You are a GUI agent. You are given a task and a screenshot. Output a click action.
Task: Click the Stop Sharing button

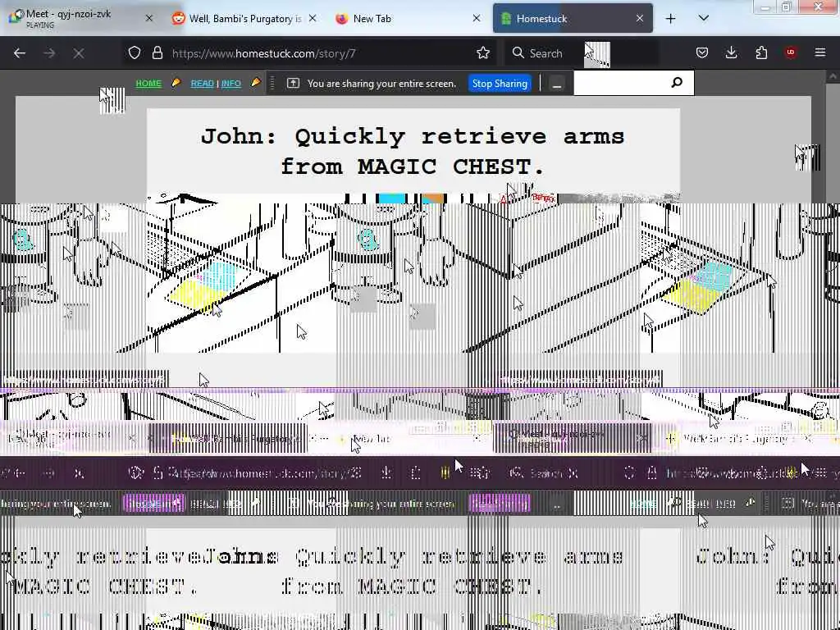click(x=500, y=84)
